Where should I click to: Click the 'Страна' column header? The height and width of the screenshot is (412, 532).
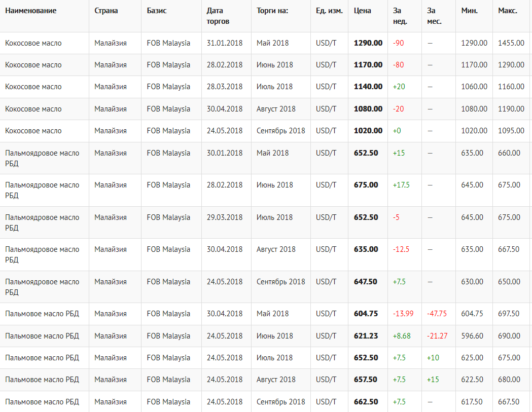click(x=106, y=11)
